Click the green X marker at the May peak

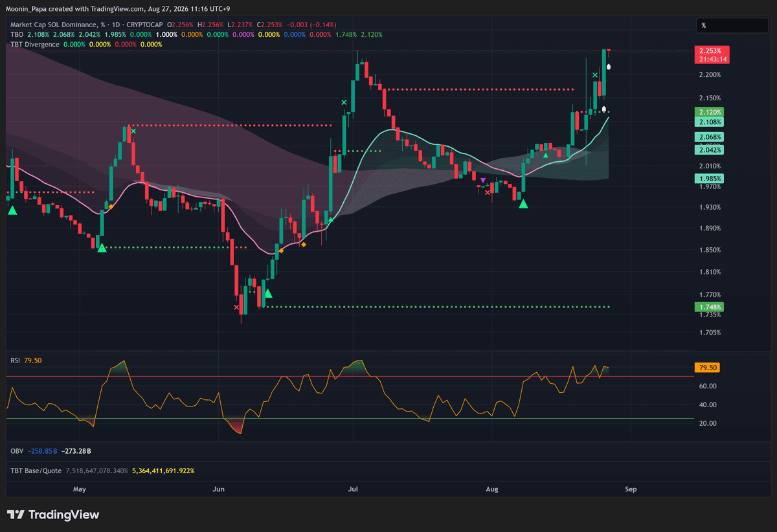133,131
